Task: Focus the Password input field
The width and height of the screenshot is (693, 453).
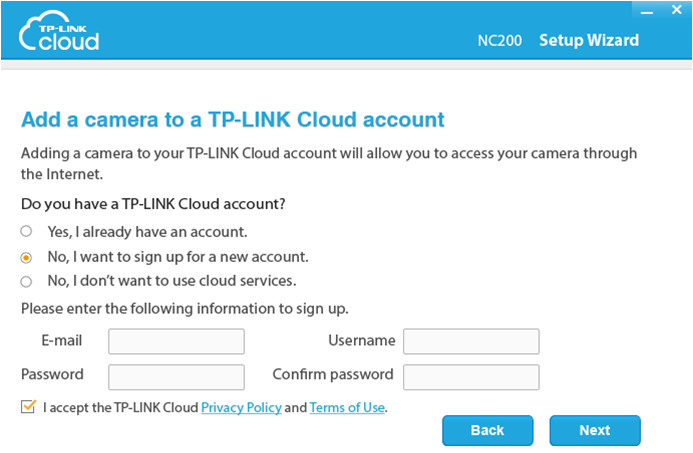Action: pos(176,376)
